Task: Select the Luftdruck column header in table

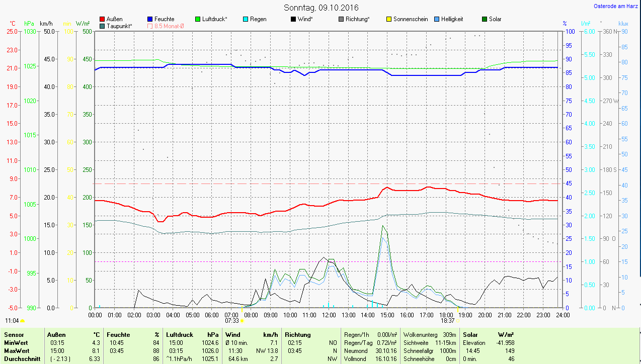Action: (180, 335)
